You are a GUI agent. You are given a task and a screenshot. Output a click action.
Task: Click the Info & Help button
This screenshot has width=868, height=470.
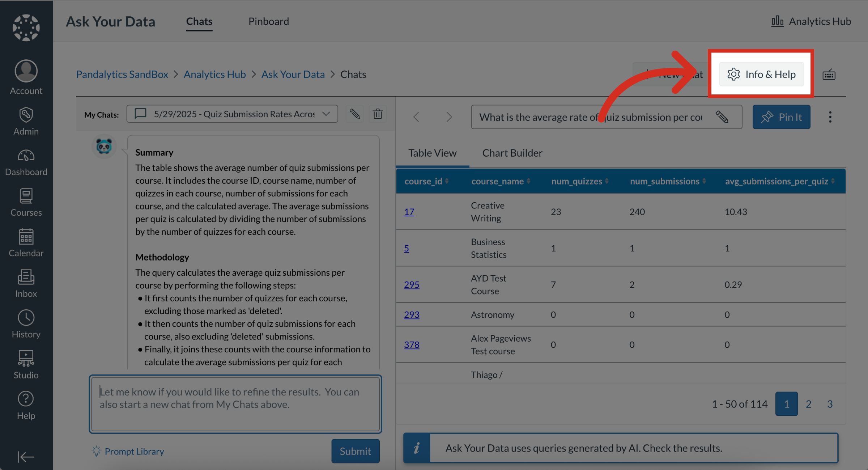(x=761, y=74)
